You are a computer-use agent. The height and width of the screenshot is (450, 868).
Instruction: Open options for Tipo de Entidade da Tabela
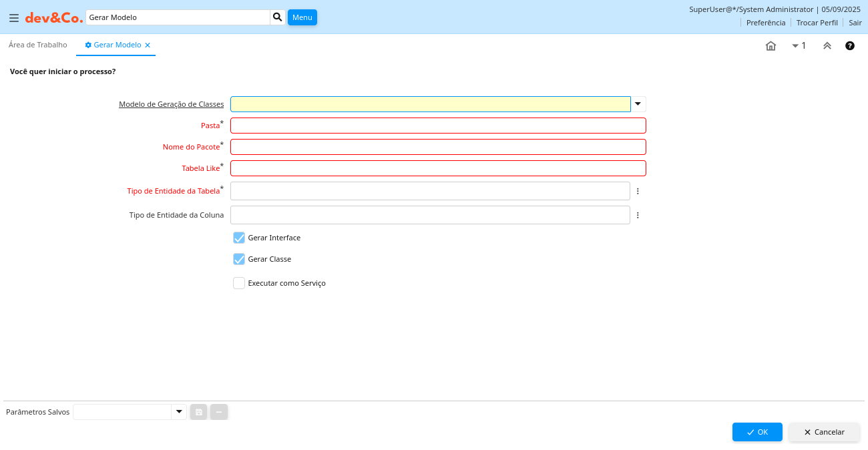(638, 191)
